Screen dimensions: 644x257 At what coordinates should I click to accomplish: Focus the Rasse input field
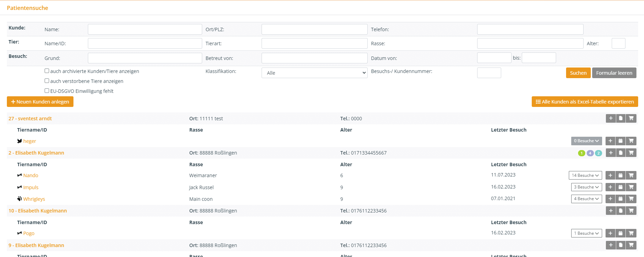pos(530,44)
